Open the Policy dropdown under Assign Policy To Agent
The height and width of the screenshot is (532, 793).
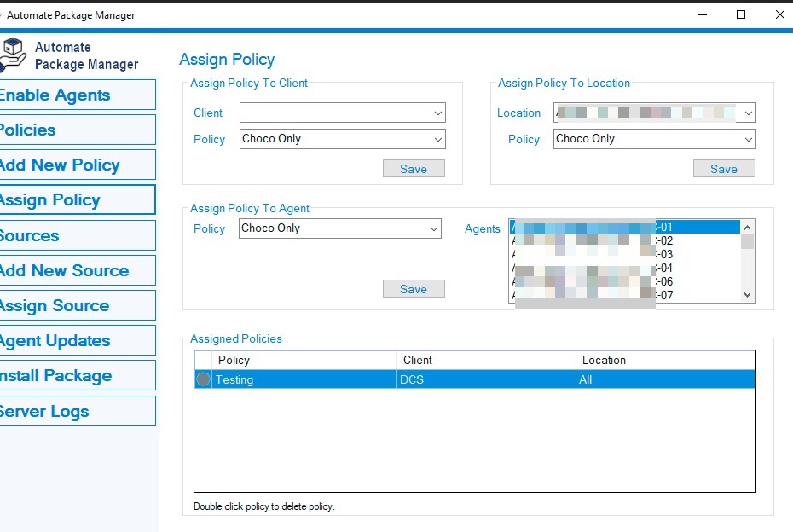click(340, 228)
